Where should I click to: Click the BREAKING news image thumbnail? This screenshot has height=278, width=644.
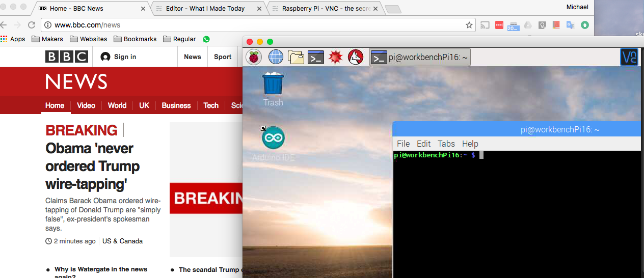pyautogui.click(x=206, y=190)
